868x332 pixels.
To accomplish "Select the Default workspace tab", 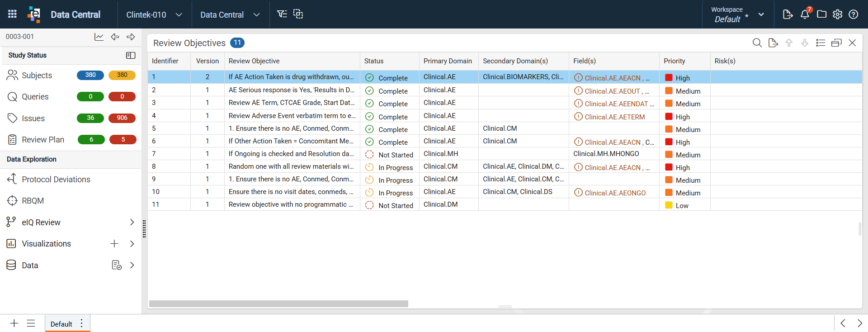I will pyautogui.click(x=61, y=324).
